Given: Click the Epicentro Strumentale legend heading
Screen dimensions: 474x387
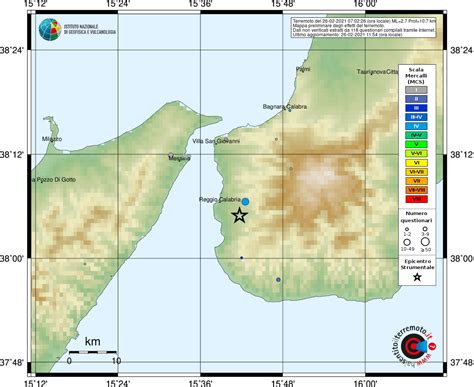Looking at the screenshot, I should [417, 264].
